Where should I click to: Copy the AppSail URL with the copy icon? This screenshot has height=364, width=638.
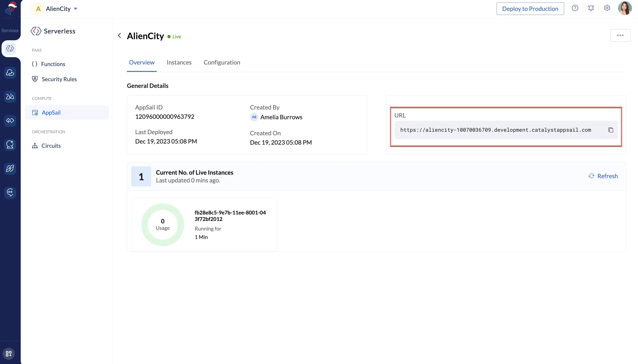pyautogui.click(x=610, y=130)
